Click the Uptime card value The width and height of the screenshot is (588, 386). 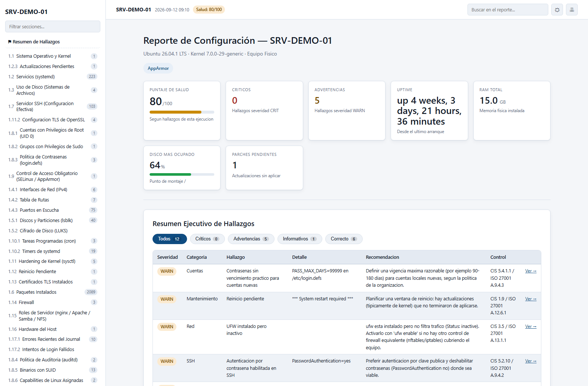click(x=429, y=111)
